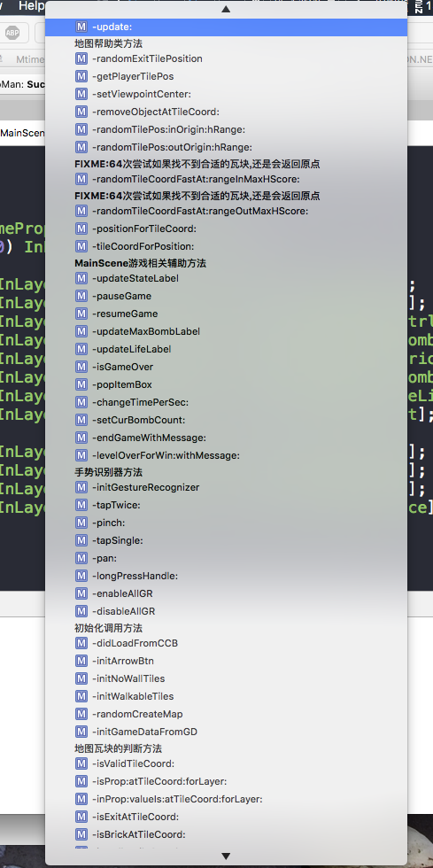Screen dimensions: 433x868
Task: Click the M icon beside -isGameOver
Action: 81,367
